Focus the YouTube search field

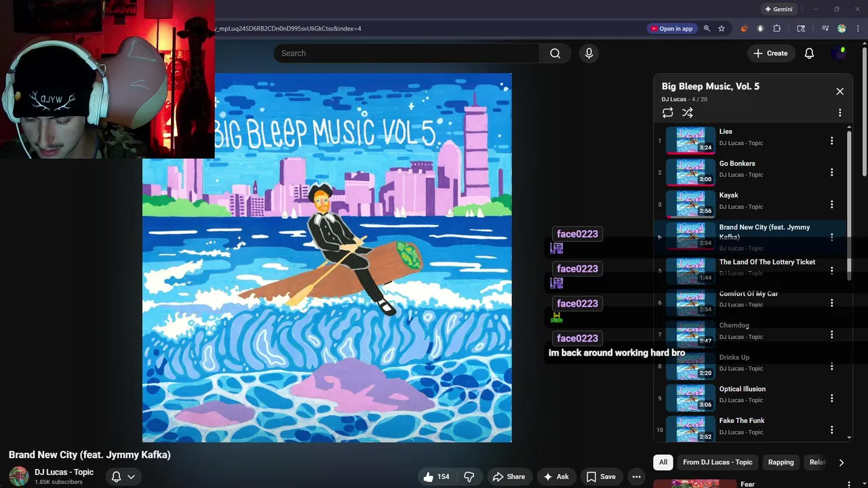(407, 54)
